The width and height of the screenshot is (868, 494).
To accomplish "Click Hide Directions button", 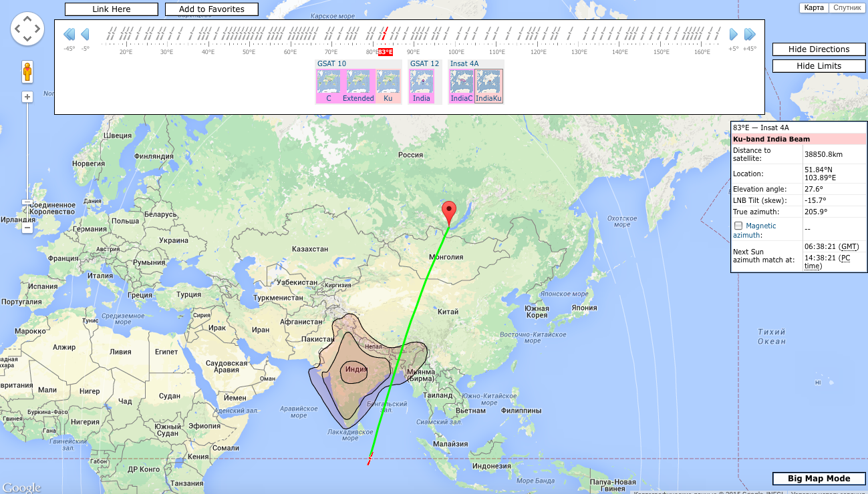I will pyautogui.click(x=819, y=49).
